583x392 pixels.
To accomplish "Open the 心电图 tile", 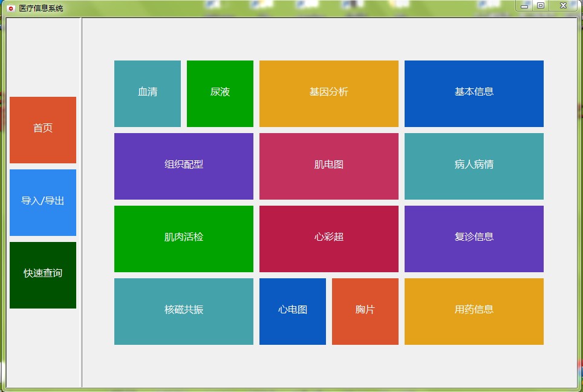I will click(293, 312).
